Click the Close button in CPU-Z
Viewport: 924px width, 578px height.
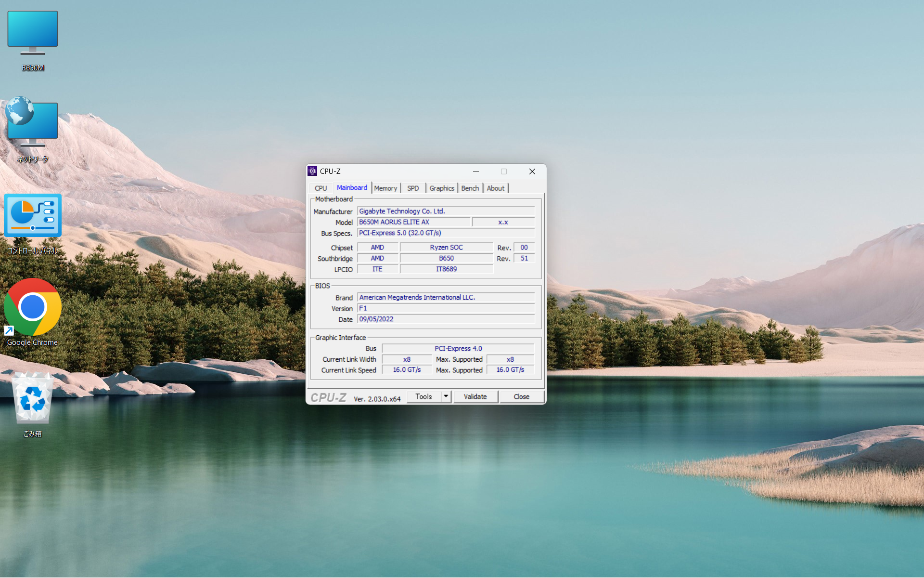click(x=522, y=396)
